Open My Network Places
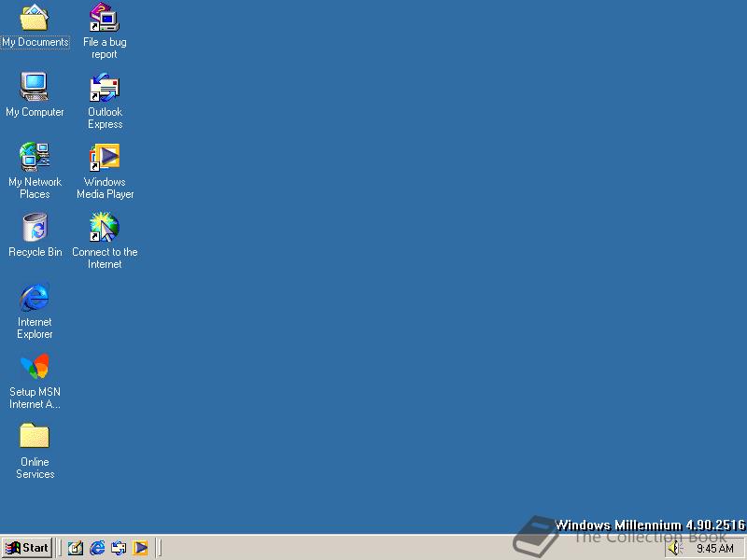 click(x=35, y=156)
